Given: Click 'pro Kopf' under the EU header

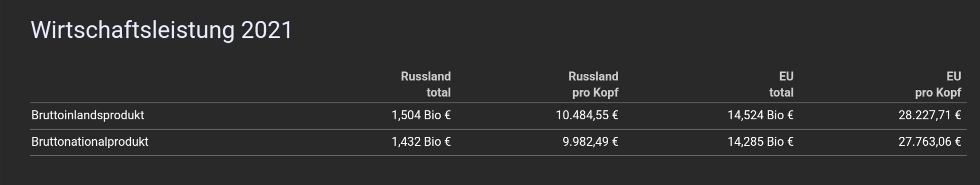Looking at the screenshot, I should (938, 93).
